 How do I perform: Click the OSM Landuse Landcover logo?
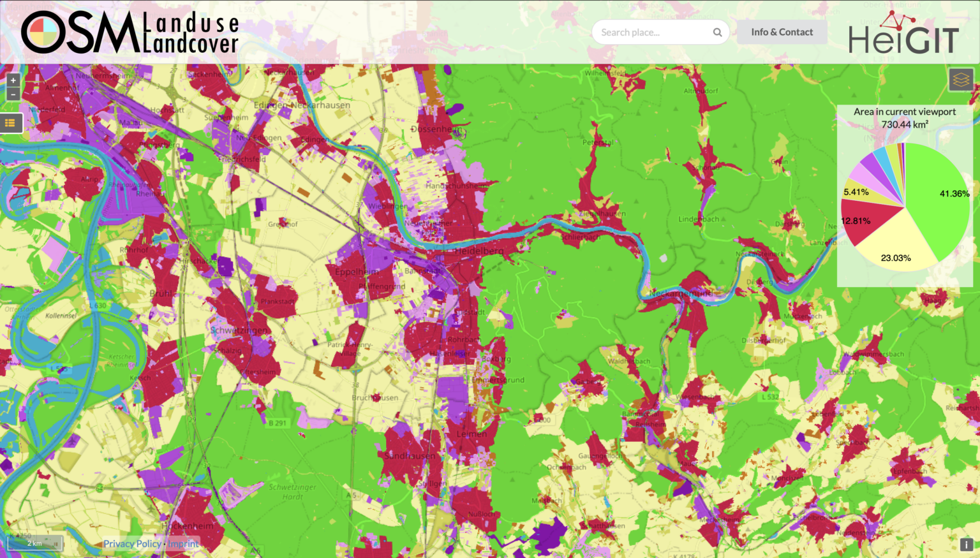pyautogui.click(x=128, y=31)
